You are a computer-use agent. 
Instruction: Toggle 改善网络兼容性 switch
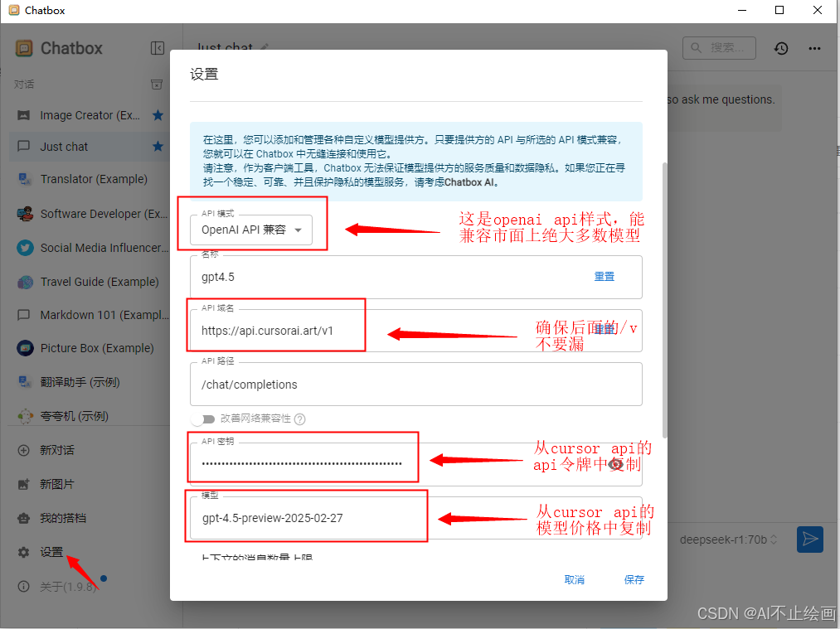pyautogui.click(x=203, y=419)
